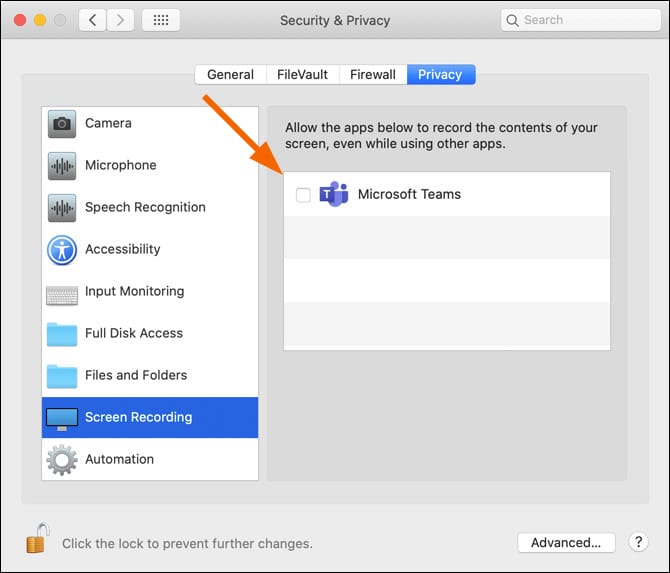
Task: Switch to the General tab
Action: pos(230,75)
